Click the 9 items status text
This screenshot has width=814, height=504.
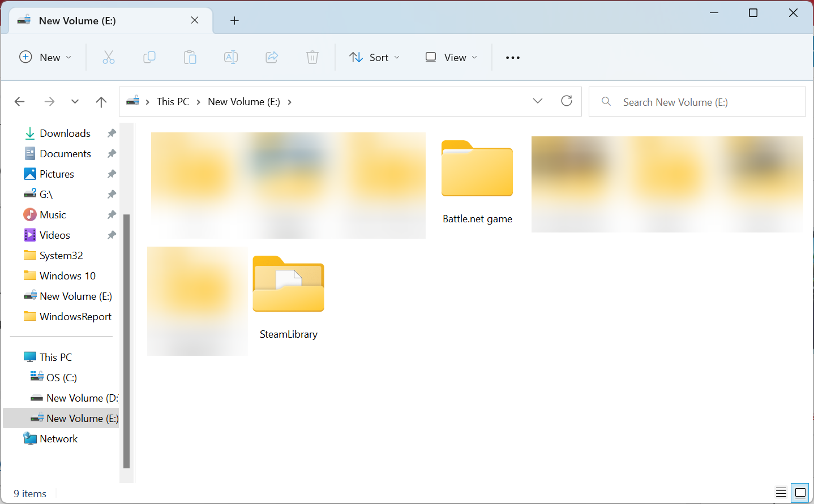[x=30, y=494]
